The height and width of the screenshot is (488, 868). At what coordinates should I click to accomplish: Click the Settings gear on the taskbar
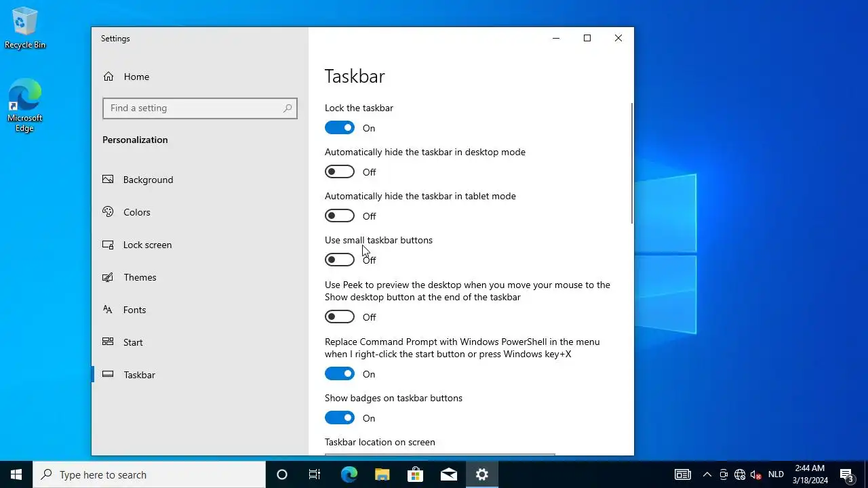pyautogui.click(x=482, y=474)
